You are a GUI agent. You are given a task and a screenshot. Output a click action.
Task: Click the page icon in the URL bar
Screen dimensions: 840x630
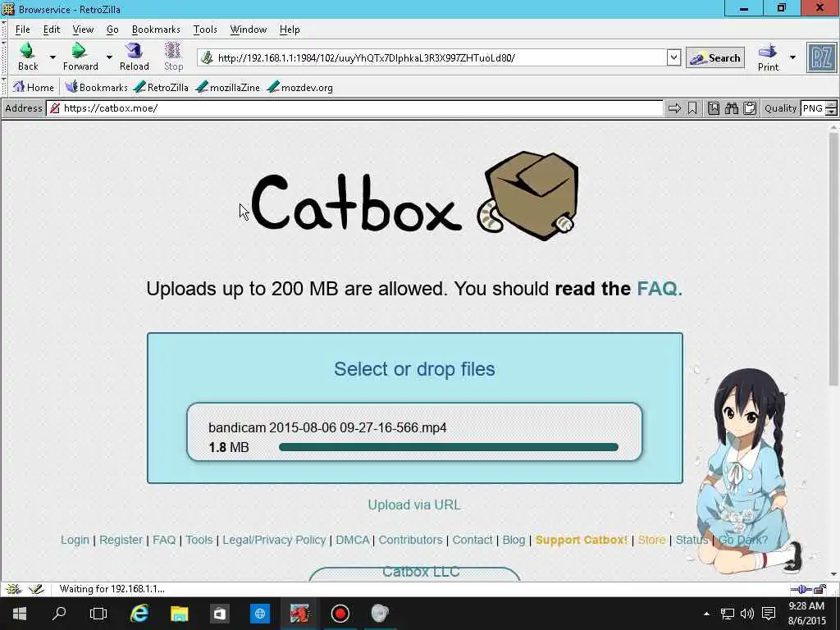(x=208, y=58)
